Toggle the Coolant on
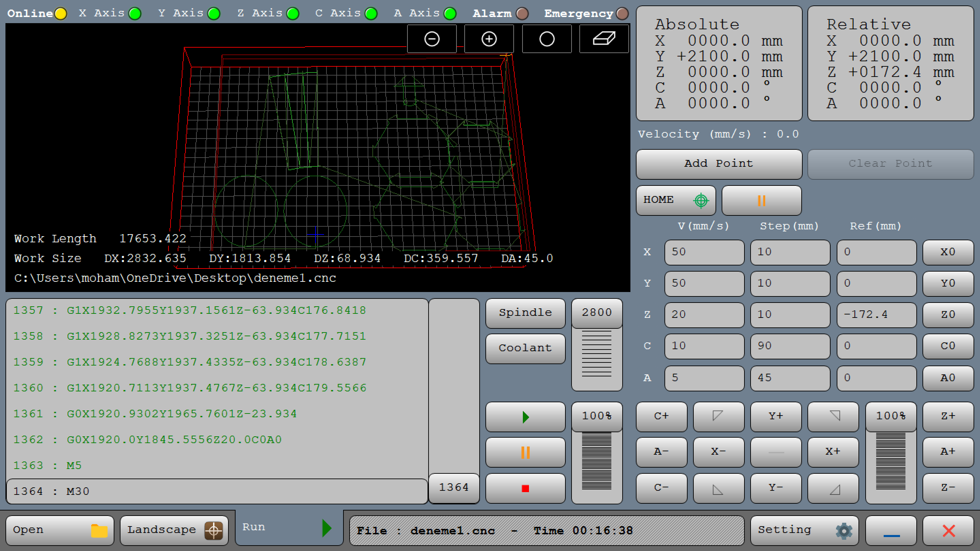980x551 pixels. tap(525, 348)
